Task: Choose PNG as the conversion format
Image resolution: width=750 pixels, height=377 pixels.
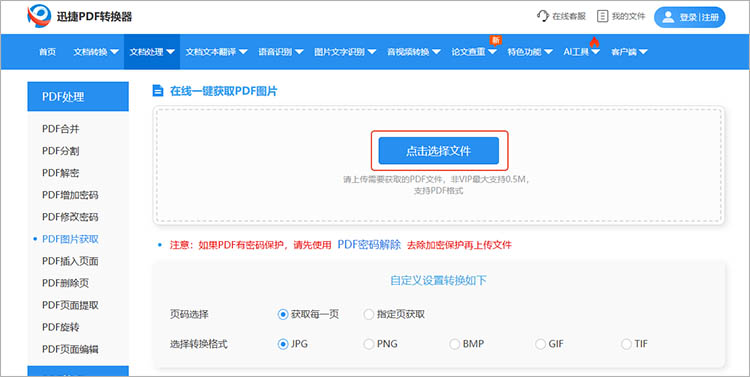Action: pos(368,344)
